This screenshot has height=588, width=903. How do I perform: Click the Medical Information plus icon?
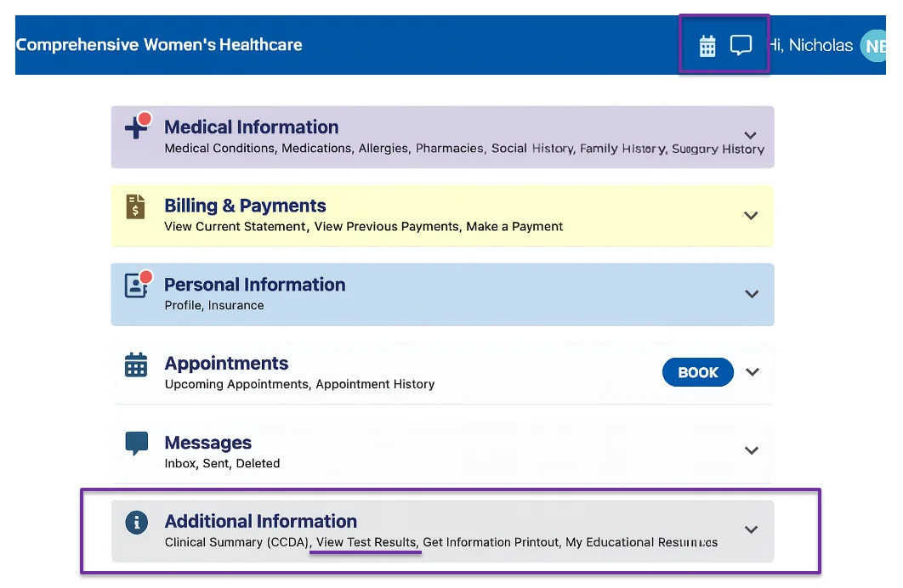tap(136, 127)
